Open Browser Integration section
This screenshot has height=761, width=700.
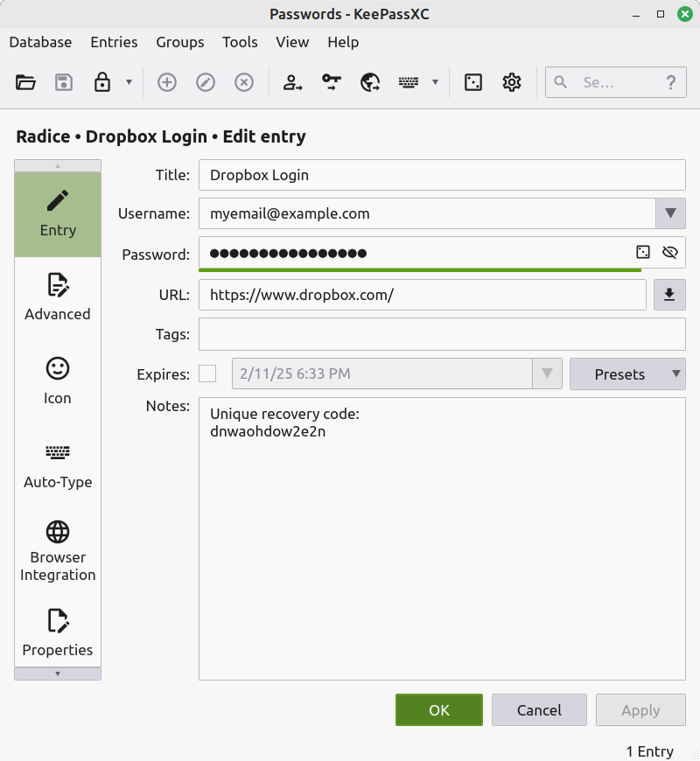tap(58, 551)
